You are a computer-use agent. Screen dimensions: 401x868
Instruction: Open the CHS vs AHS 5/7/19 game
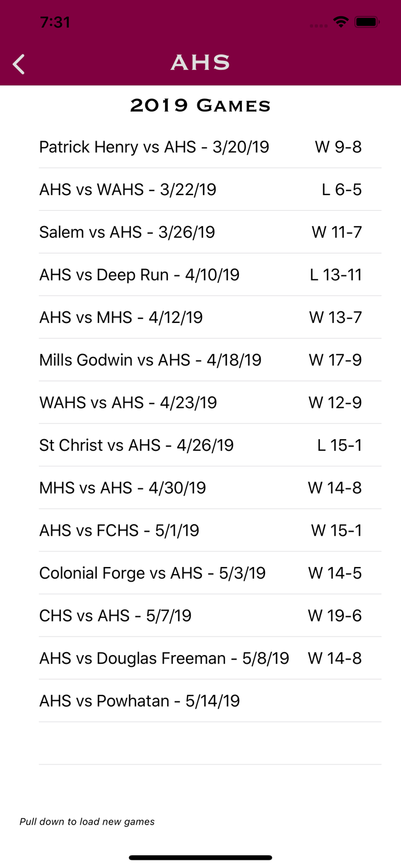pyautogui.click(x=200, y=616)
